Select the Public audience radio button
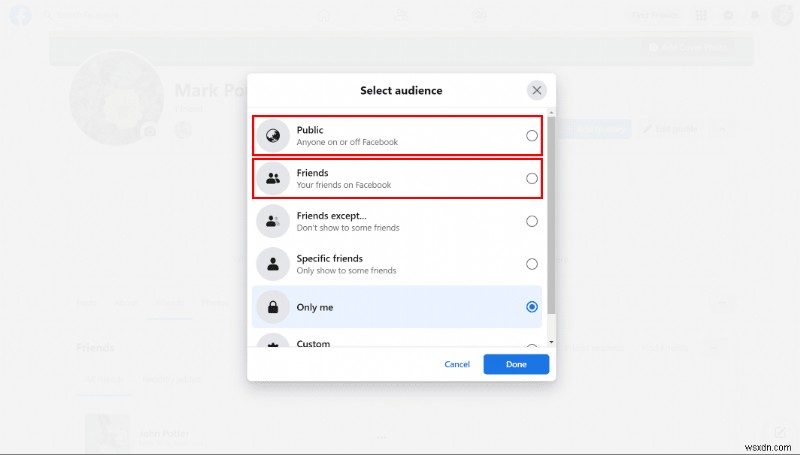800x455 pixels. click(x=532, y=136)
